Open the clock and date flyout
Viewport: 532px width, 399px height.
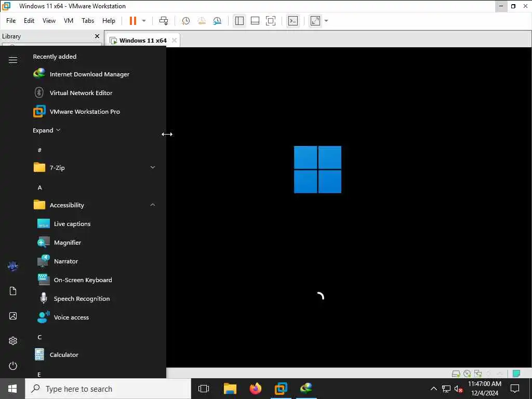[x=485, y=389]
